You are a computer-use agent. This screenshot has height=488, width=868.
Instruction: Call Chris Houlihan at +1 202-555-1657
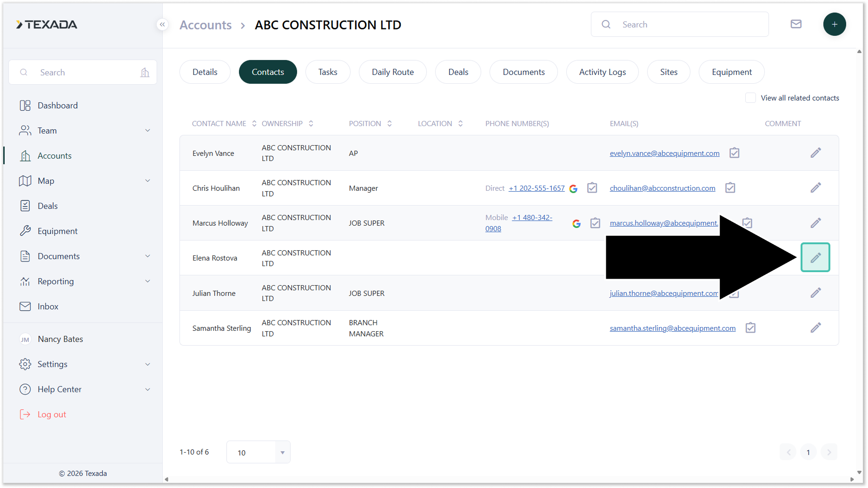coord(537,188)
